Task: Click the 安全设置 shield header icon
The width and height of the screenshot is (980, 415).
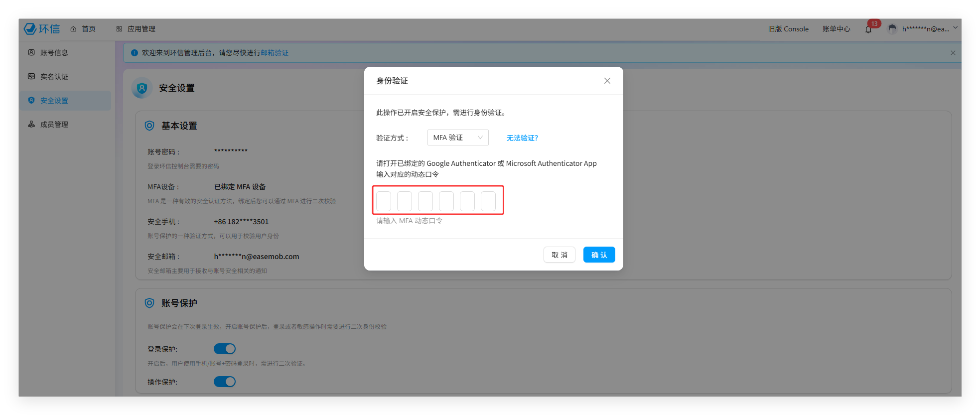Action: click(142, 88)
